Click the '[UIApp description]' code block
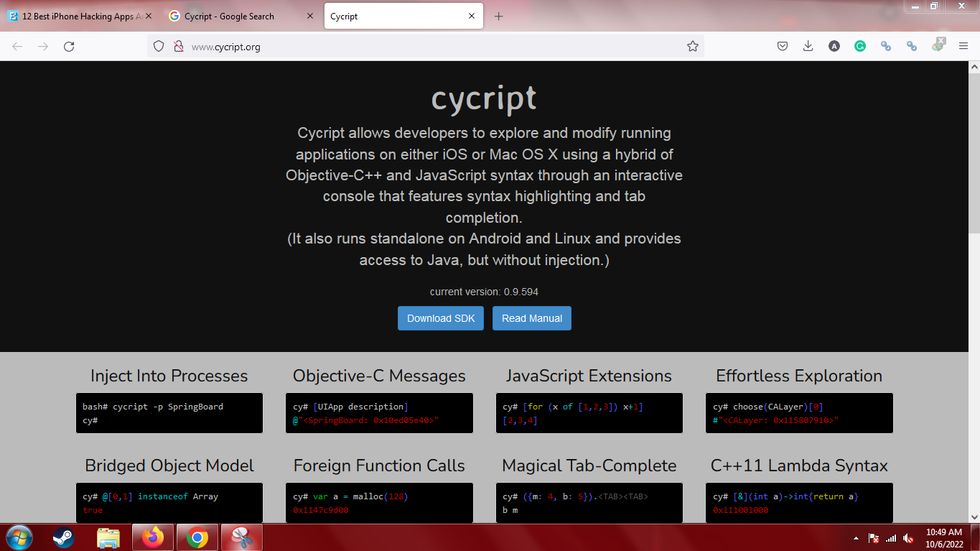This screenshot has width=980, height=551. [379, 413]
